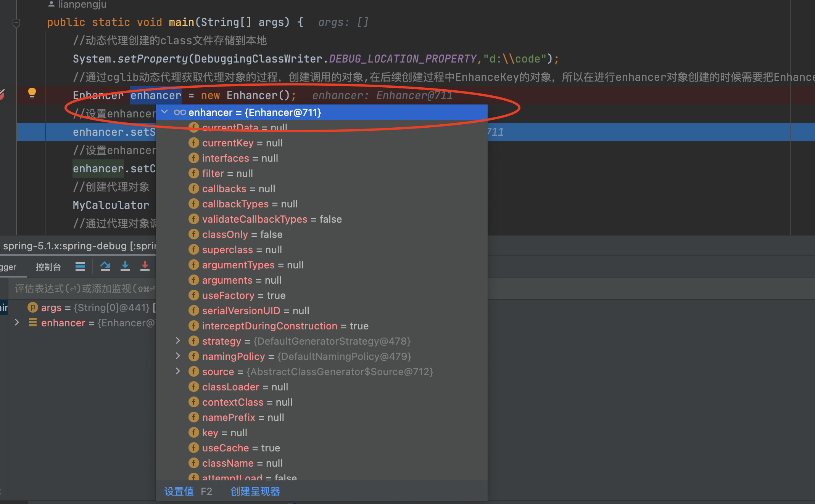Select the namePrefix = null row
The width and height of the screenshot is (815, 504).
coord(322,417)
